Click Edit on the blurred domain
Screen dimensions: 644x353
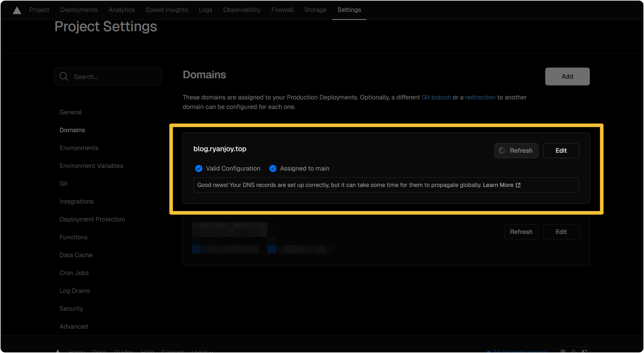point(561,232)
